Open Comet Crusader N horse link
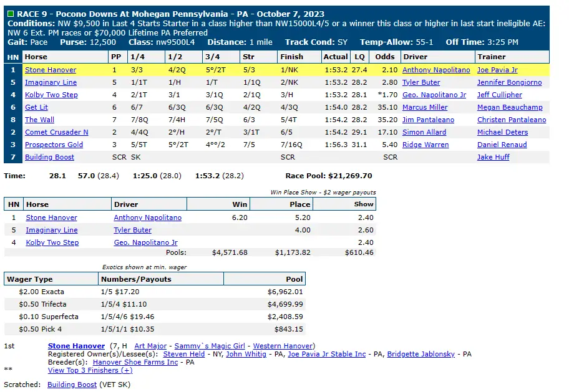The width and height of the screenshot is (569, 392). tap(57, 132)
